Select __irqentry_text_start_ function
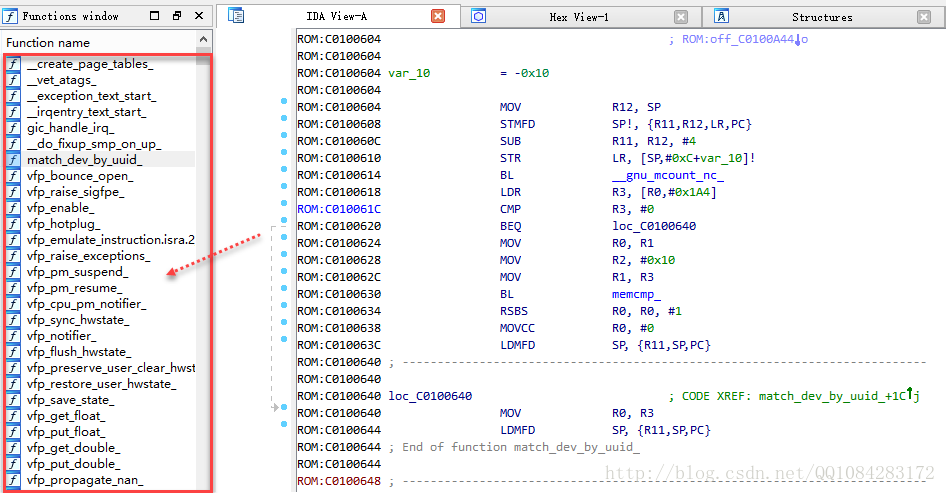Image resolution: width=946 pixels, height=493 pixels. tap(86, 112)
